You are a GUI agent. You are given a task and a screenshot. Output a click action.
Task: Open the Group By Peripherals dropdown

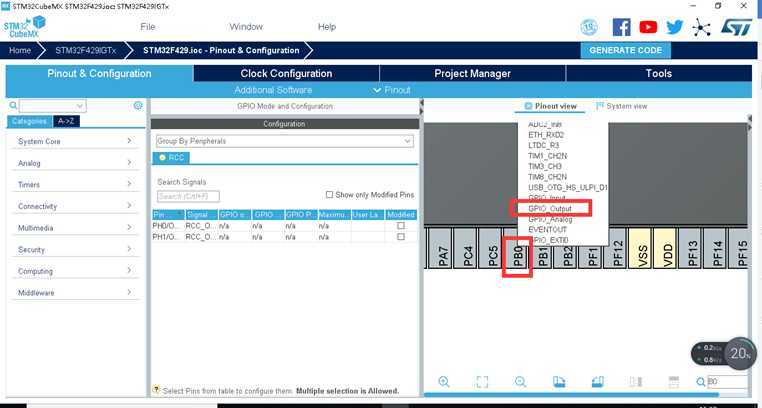284,141
